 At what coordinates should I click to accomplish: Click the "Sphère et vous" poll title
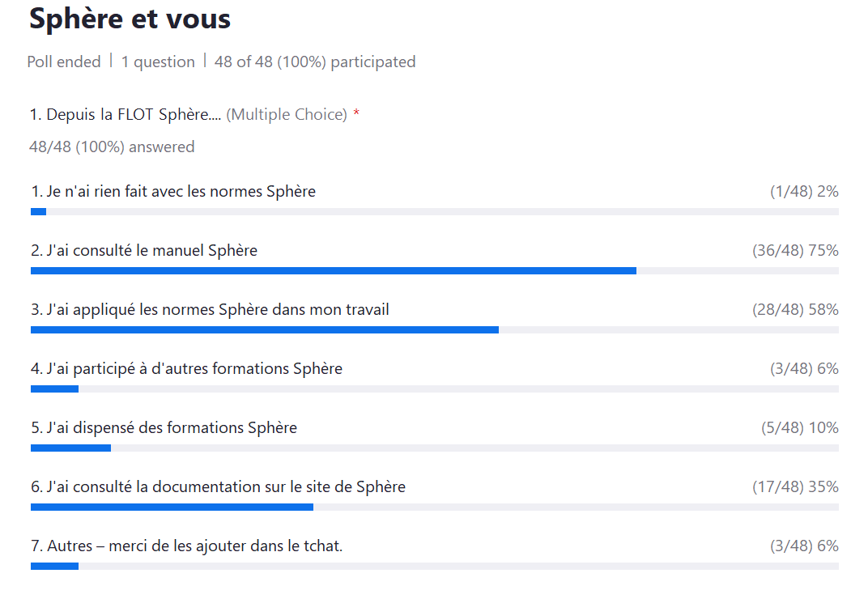click(x=130, y=19)
